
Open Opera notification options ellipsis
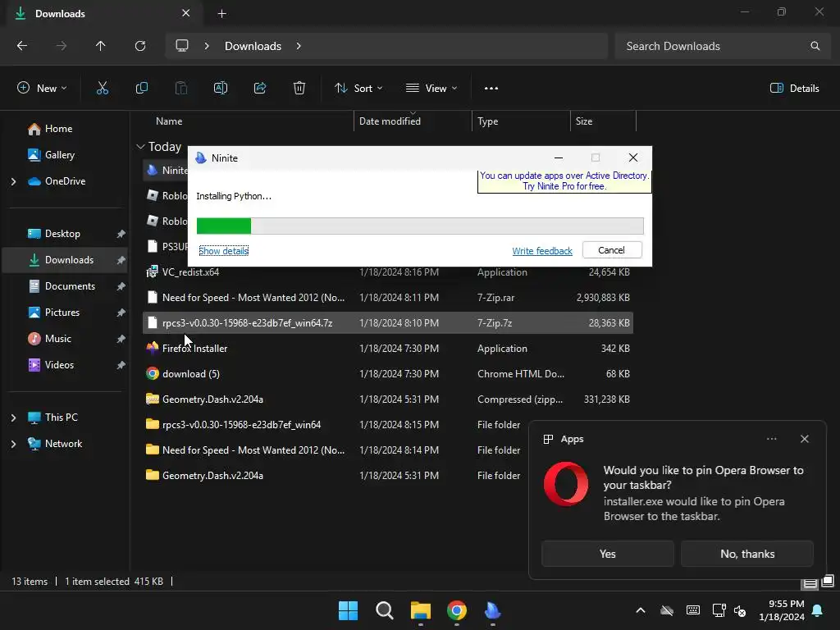click(771, 439)
